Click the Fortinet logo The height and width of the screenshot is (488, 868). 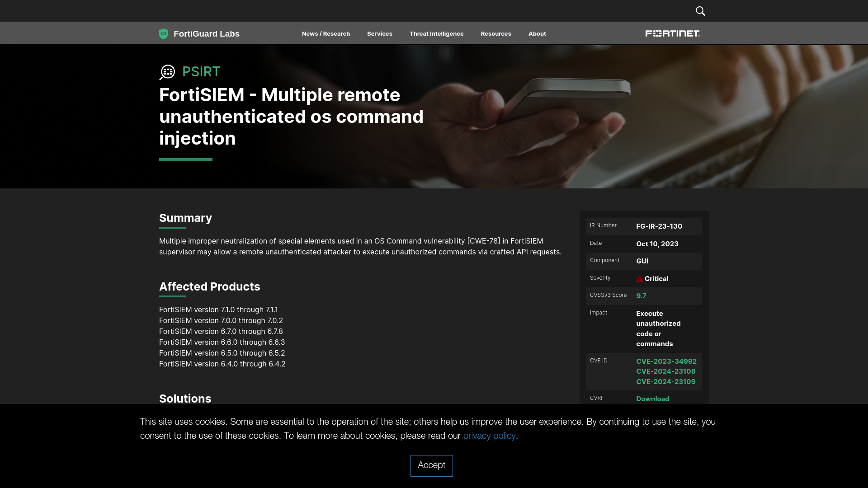tap(672, 33)
